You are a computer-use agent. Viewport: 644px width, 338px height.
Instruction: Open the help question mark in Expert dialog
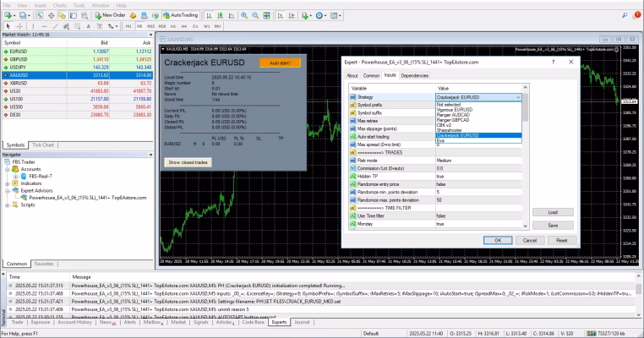[x=554, y=62]
